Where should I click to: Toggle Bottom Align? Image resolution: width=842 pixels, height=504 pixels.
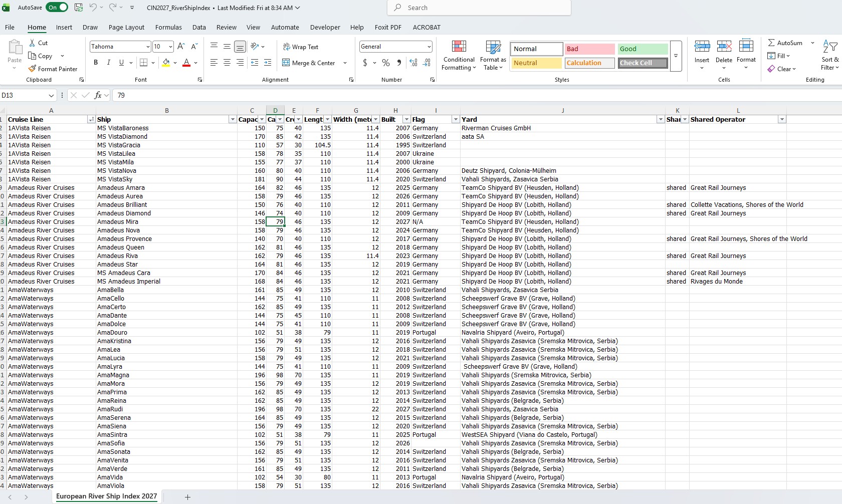(x=240, y=47)
